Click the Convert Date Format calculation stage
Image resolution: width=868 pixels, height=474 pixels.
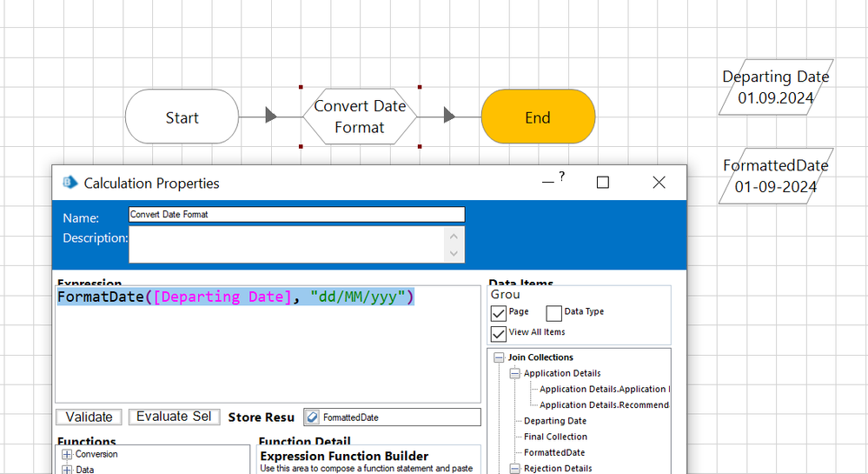pos(360,117)
